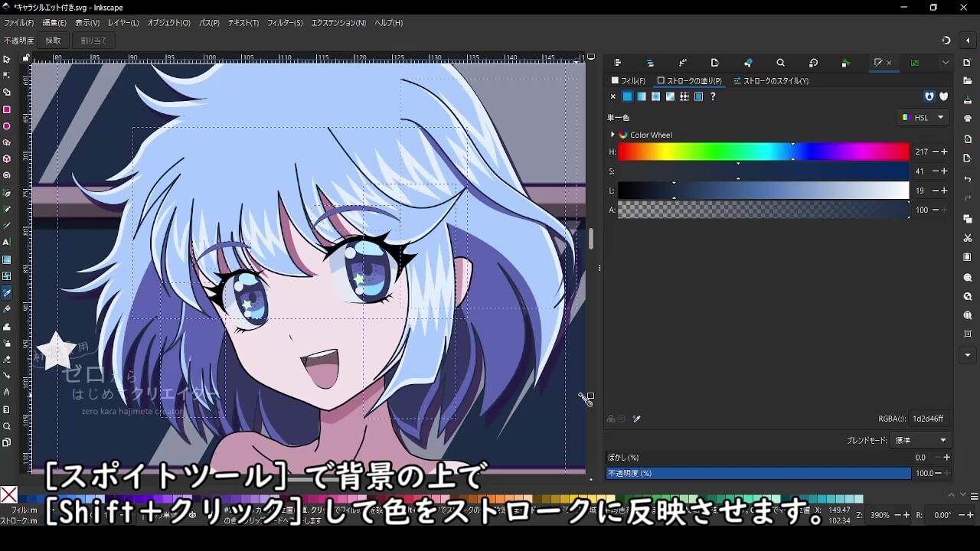The height and width of the screenshot is (551, 980).
Task: Increase the H value with plus
Action: pos(945,152)
